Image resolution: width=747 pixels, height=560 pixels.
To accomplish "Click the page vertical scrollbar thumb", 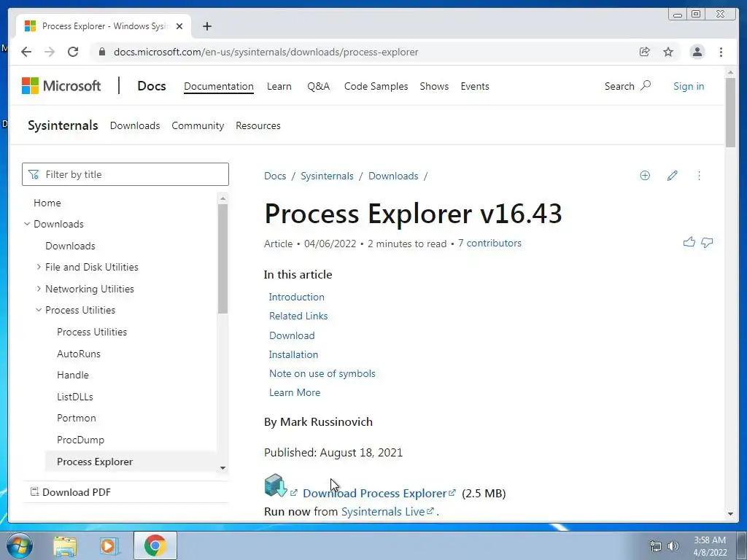I will coord(730,112).
